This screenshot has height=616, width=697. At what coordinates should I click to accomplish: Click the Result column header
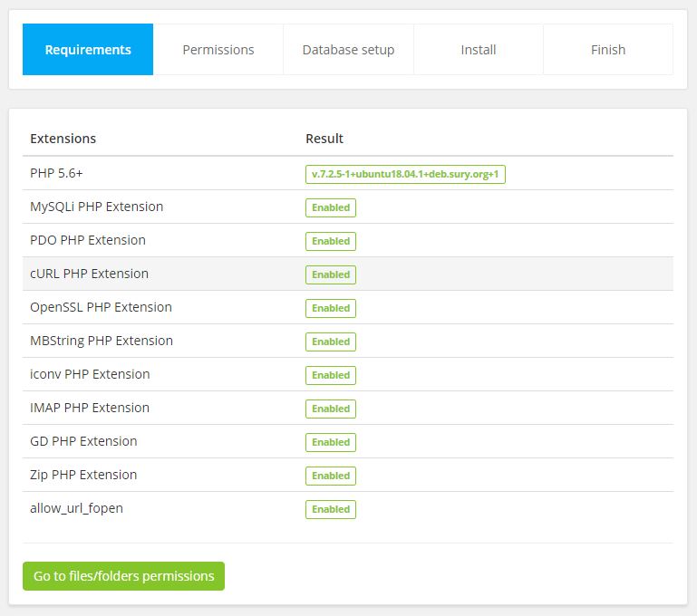click(324, 139)
